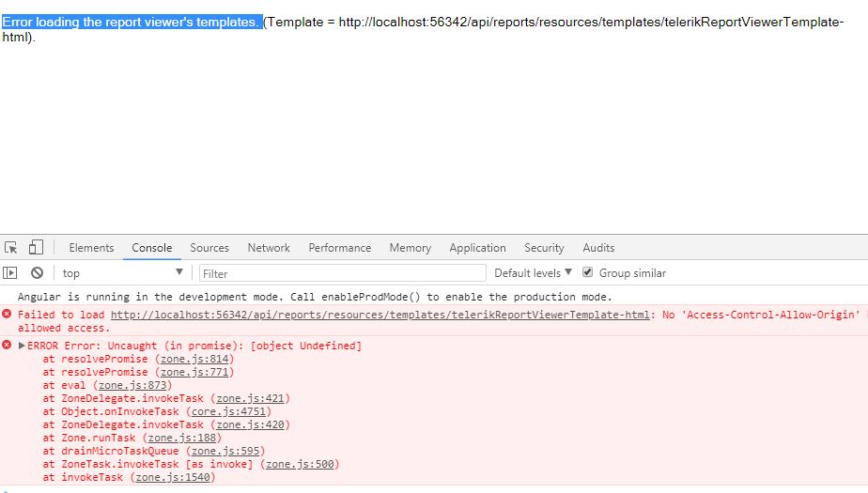Toggle the 'Group similar' checkbox
This screenshot has height=493, width=868.
(x=588, y=273)
